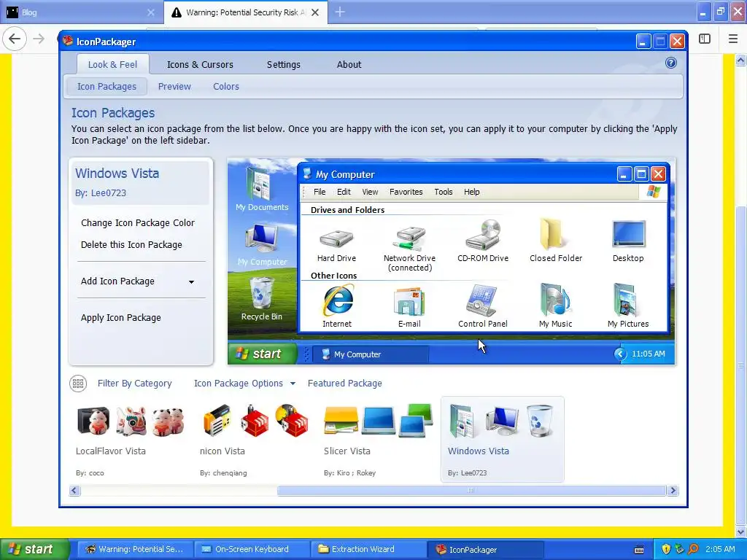Select the Preview sub-tab
The image size is (747, 560).
point(174,86)
